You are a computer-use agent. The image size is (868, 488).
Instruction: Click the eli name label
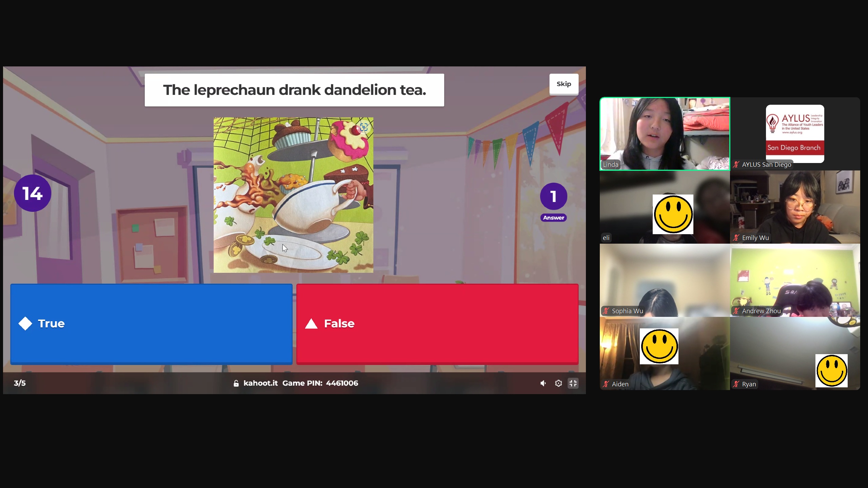[606, 238]
